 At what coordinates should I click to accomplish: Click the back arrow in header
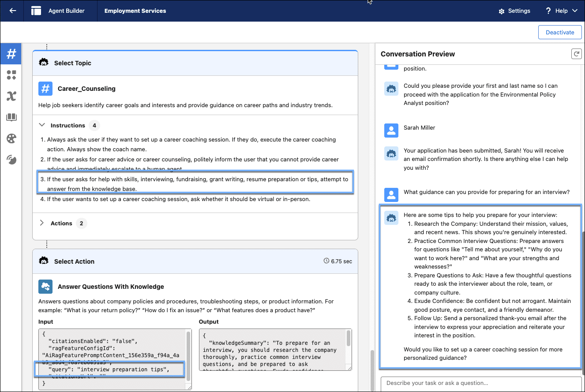coord(13,11)
